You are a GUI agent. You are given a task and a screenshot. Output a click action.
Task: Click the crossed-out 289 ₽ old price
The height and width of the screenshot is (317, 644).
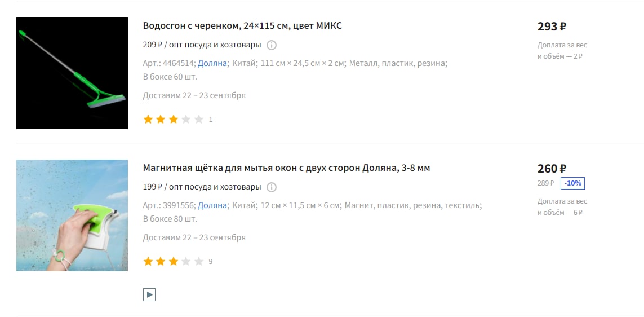click(546, 183)
